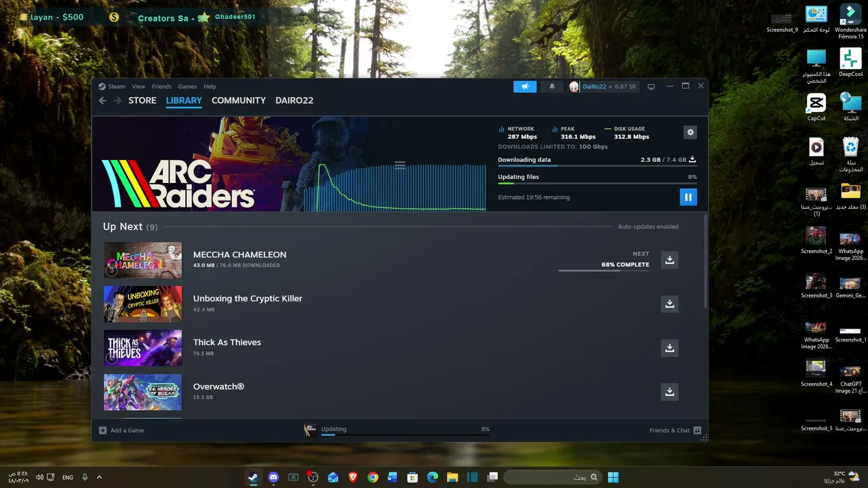The image size is (868, 488).
Task: Click the download icon beside 7.4 GB
Action: point(692,160)
